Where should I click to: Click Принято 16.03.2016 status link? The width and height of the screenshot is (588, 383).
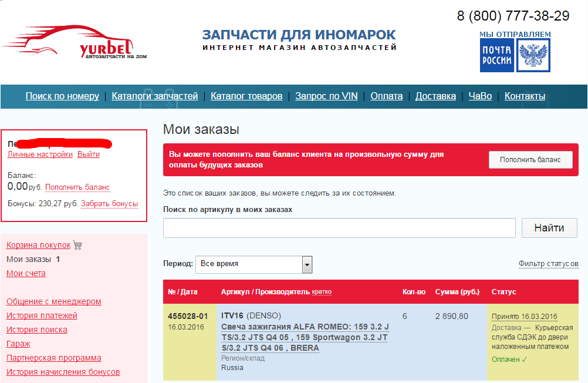click(x=524, y=317)
